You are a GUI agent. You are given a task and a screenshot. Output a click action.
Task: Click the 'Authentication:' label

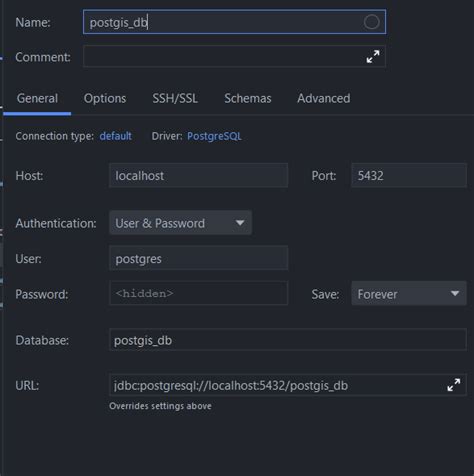[56, 223]
